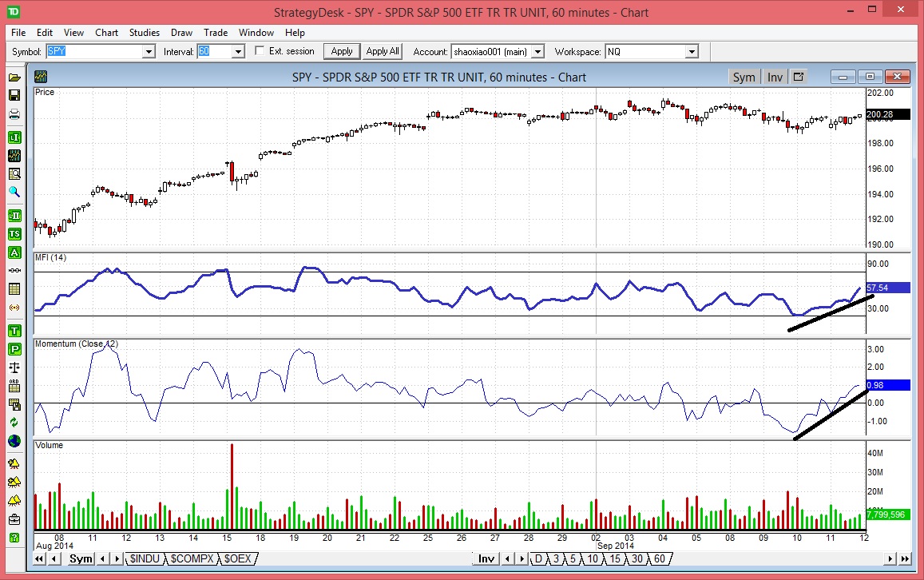
Task: Open the Account dropdown arrow
Action: pyautogui.click(x=537, y=52)
